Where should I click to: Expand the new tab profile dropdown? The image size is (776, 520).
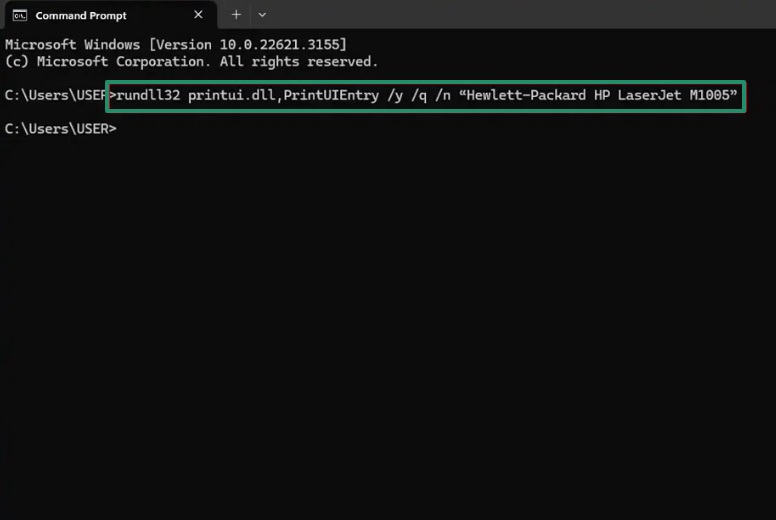(x=262, y=15)
